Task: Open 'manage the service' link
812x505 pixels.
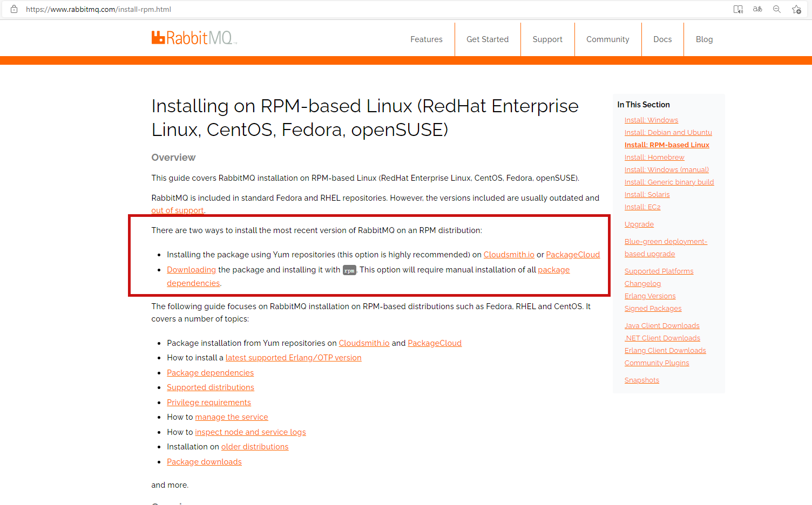Action: click(232, 417)
